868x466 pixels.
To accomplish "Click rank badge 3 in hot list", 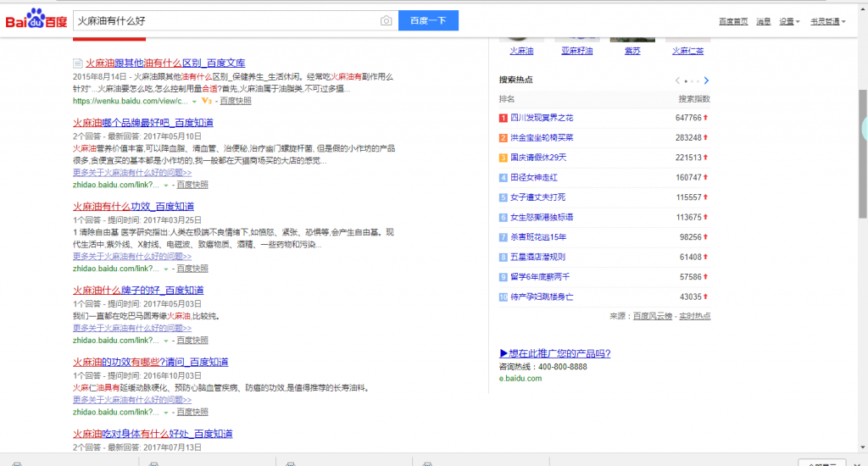I will tap(504, 158).
